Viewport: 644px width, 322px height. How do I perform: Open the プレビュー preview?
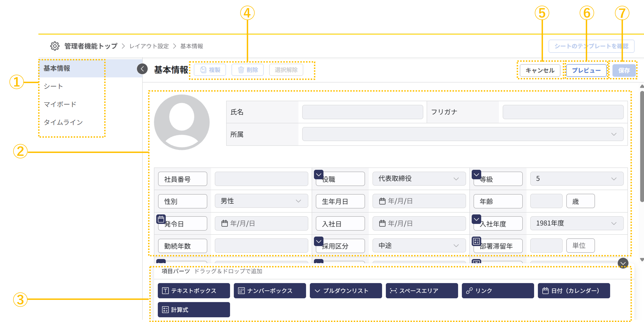586,70
